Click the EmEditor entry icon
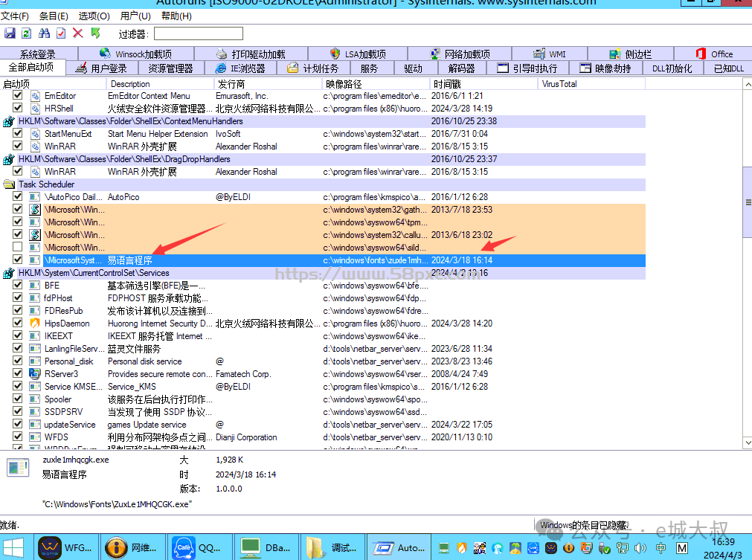752x560 pixels. pyautogui.click(x=34, y=96)
